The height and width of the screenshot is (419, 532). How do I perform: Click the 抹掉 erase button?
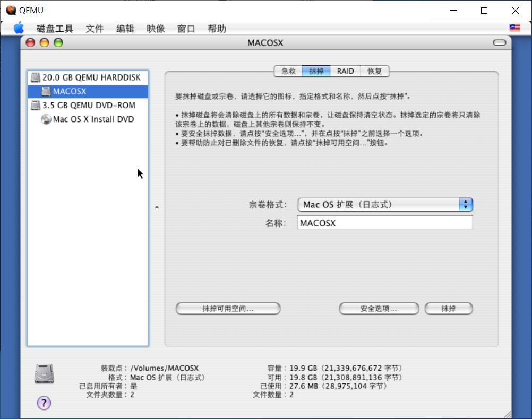pos(449,308)
